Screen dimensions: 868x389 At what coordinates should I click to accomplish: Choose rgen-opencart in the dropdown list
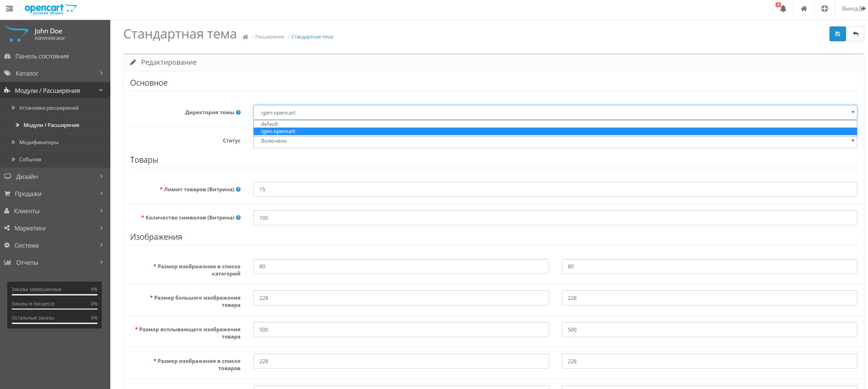click(278, 131)
